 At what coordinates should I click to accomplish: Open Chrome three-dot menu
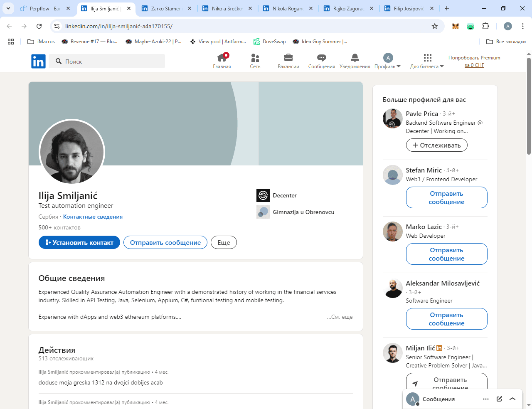point(523,26)
